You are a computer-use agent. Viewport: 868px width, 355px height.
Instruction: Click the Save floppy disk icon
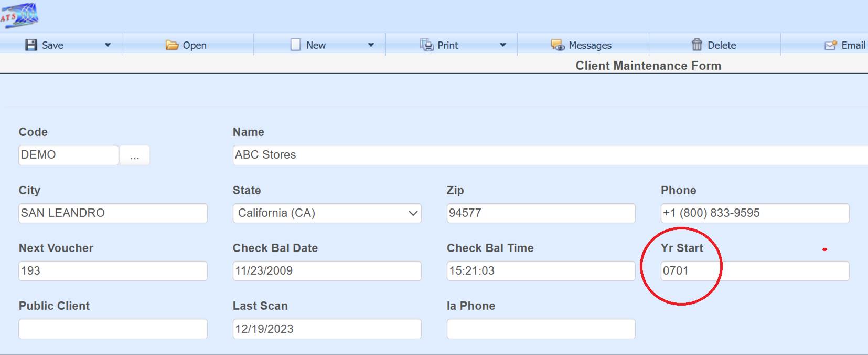click(31, 45)
